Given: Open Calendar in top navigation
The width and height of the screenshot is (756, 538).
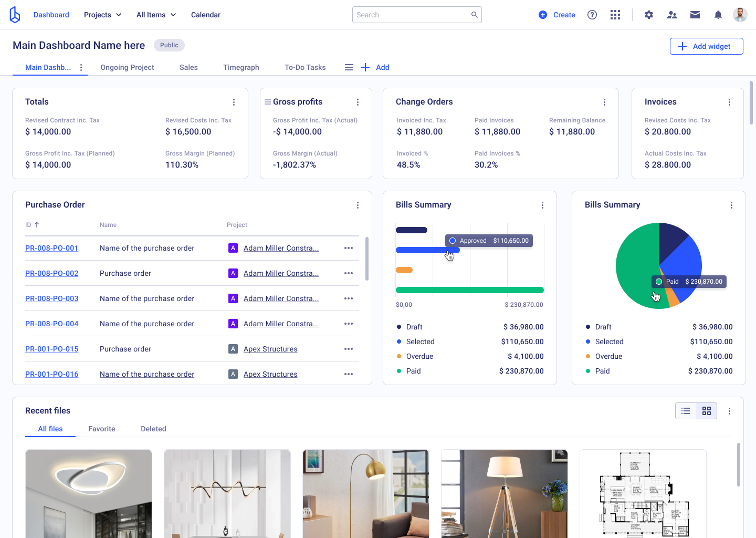Looking at the screenshot, I should point(206,15).
